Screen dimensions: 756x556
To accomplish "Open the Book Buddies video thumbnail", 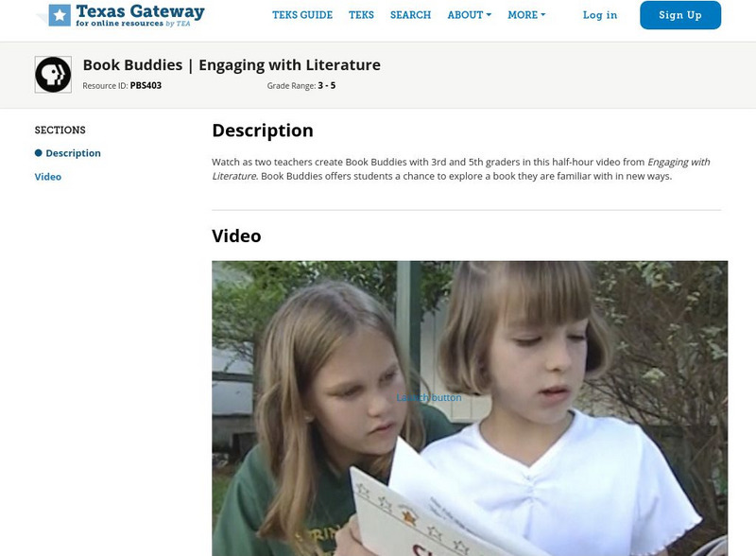I will (x=470, y=408).
